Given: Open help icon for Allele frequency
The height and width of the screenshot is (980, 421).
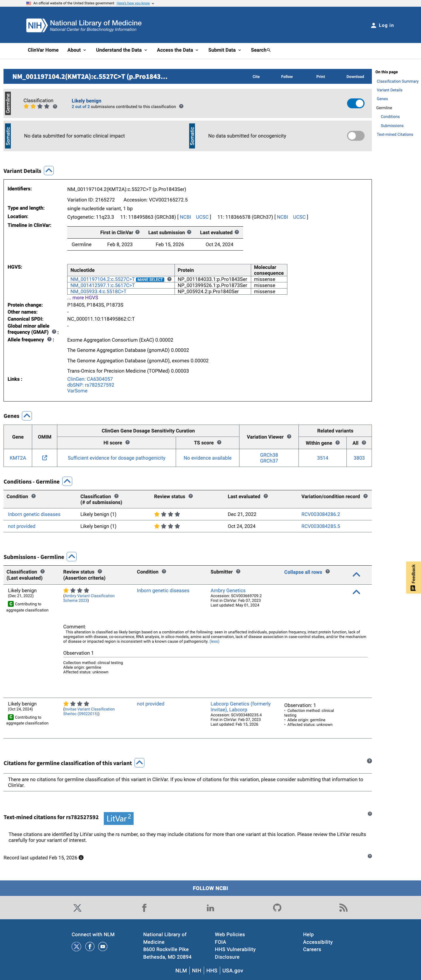Looking at the screenshot, I should tap(49, 339).
